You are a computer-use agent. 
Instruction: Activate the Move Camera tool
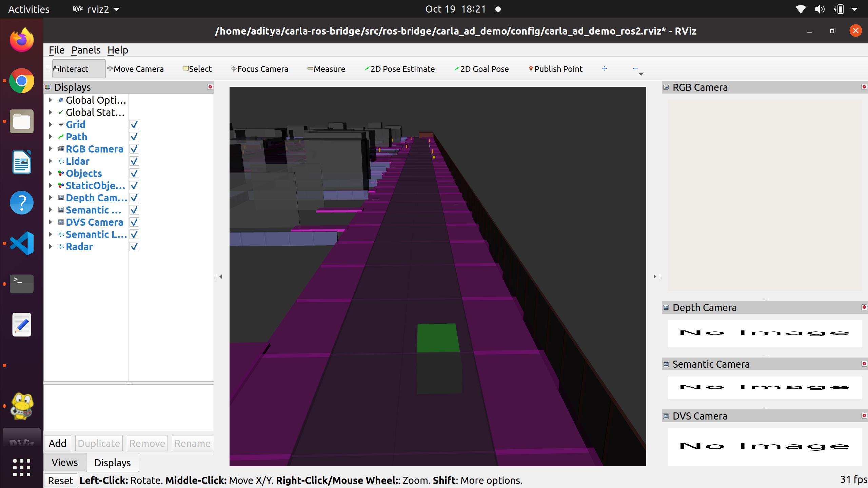click(x=136, y=69)
